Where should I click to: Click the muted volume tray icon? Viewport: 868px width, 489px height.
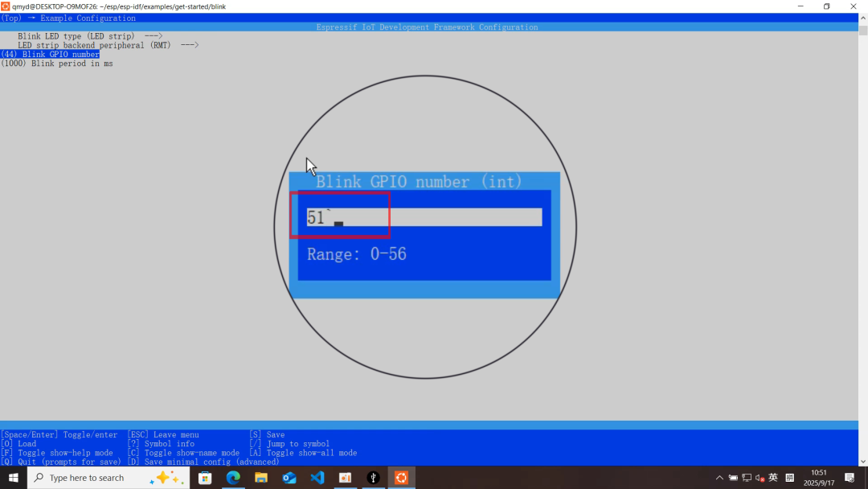[760, 478]
